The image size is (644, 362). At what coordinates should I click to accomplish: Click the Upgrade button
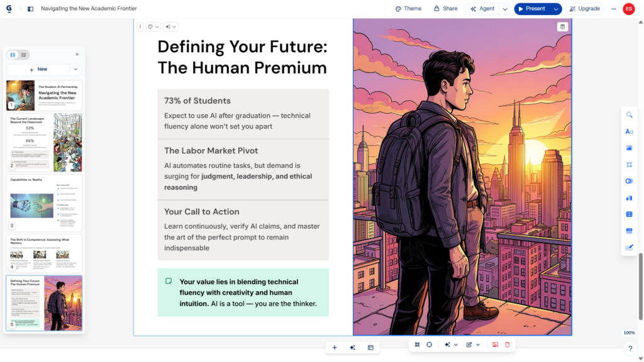coord(584,9)
